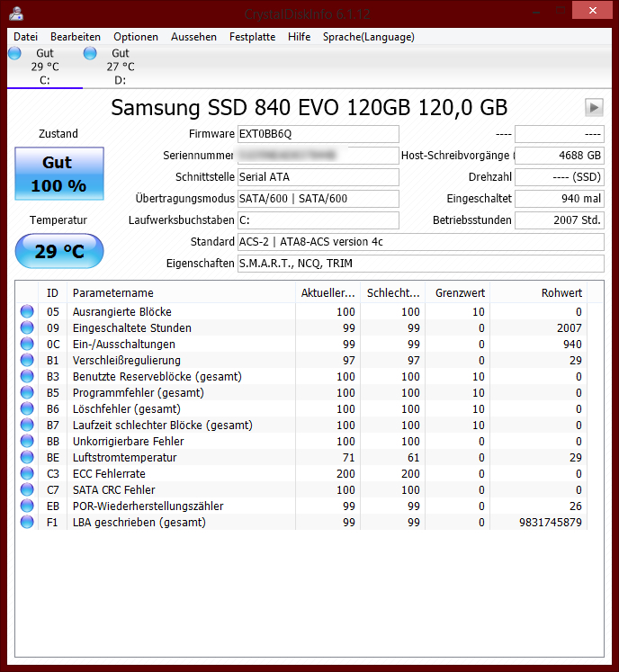Click the Aktueller... column header
Image resolution: width=619 pixels, height=672 pixels.
tap(327, 293)
